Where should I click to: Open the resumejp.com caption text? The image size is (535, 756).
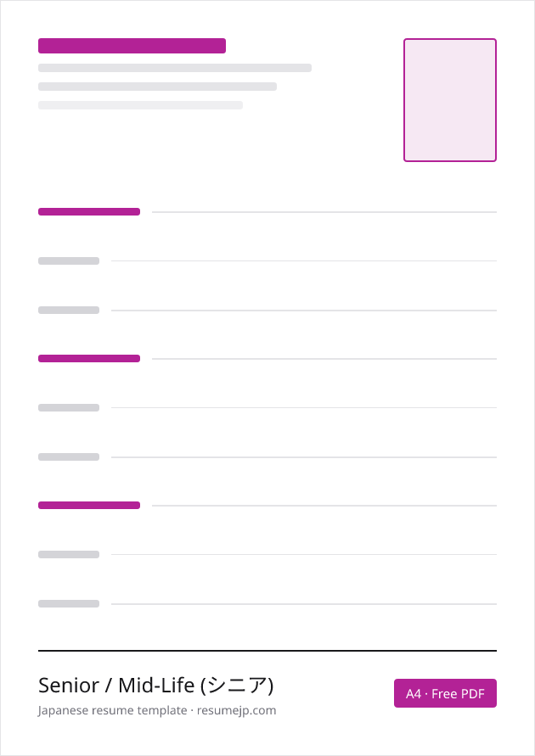[157, 710]
